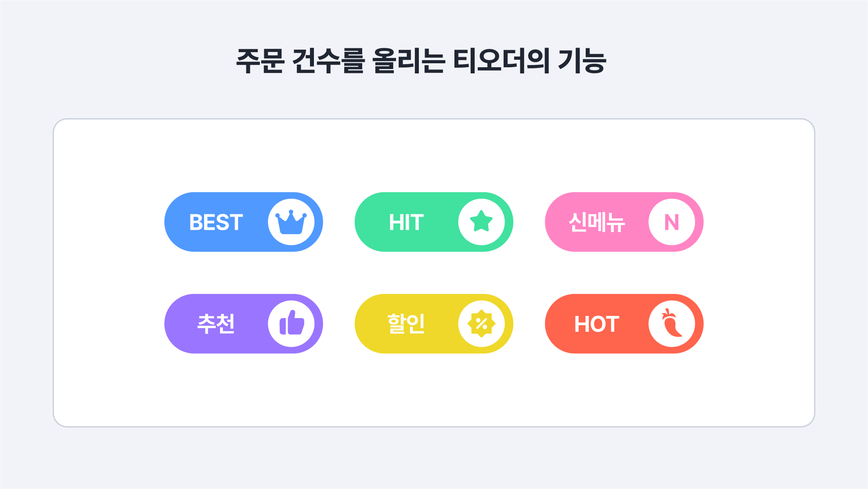Toggle the yellow 할인 badge
The image size is (868, 489).
[434, 324]
